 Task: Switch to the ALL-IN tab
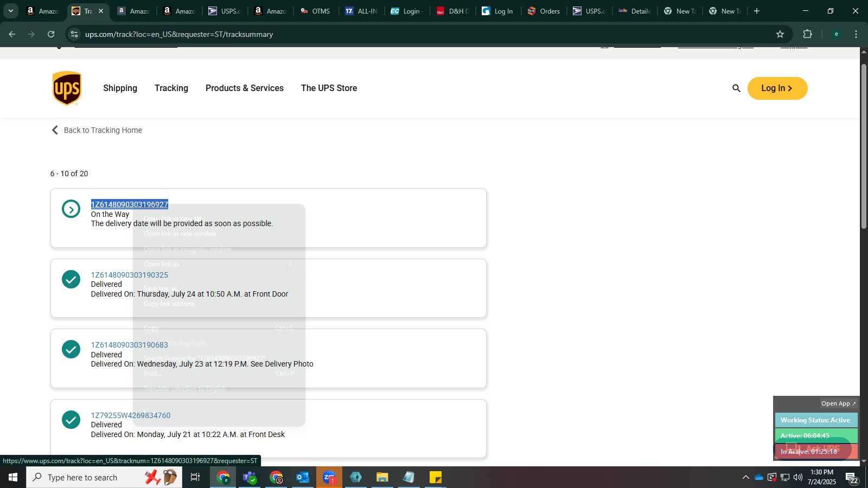coord(361,11)
